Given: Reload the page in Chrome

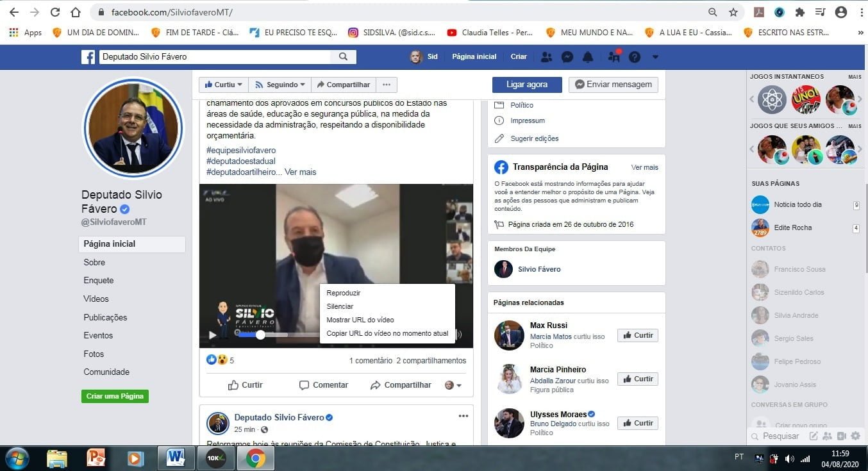Looking at the screenshot, I should pyautogui.click(x=55, y=12).
